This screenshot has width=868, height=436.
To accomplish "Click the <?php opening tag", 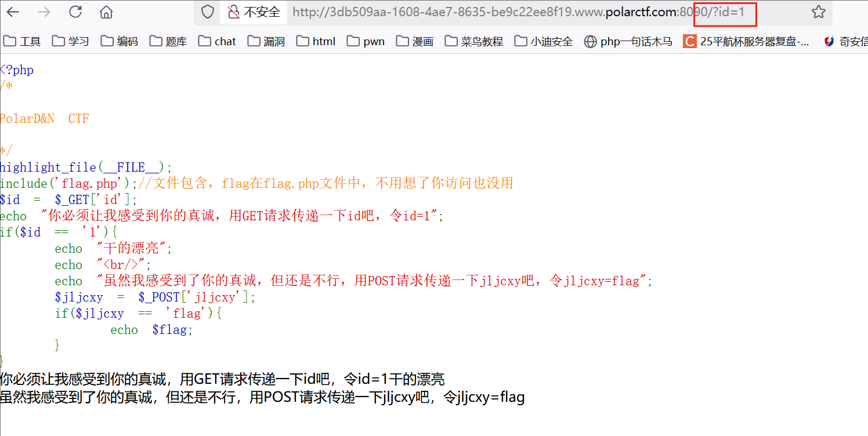I will click(x=17, y=70).
